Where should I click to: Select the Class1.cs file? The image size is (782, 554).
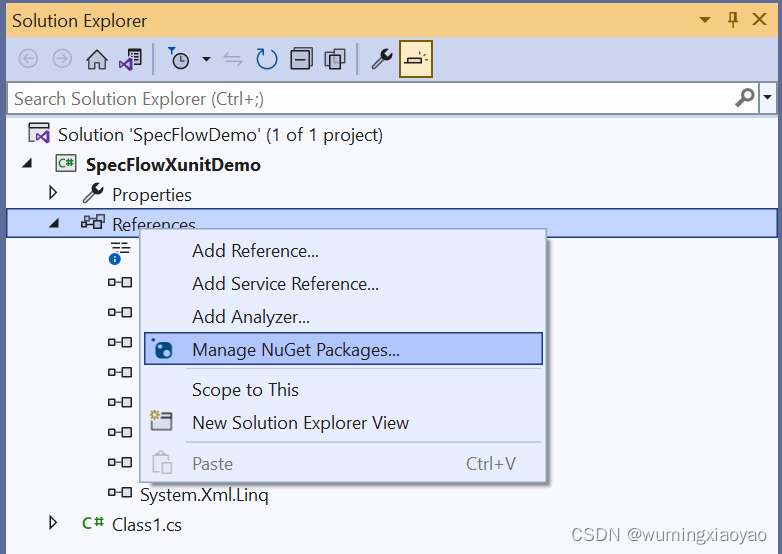pos(147,525)
